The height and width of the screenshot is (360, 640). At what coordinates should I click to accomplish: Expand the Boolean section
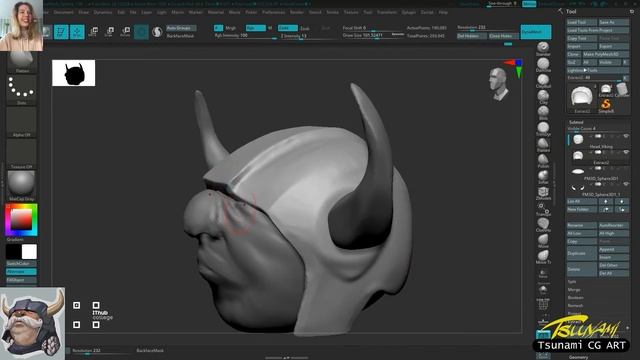(575, 298)
